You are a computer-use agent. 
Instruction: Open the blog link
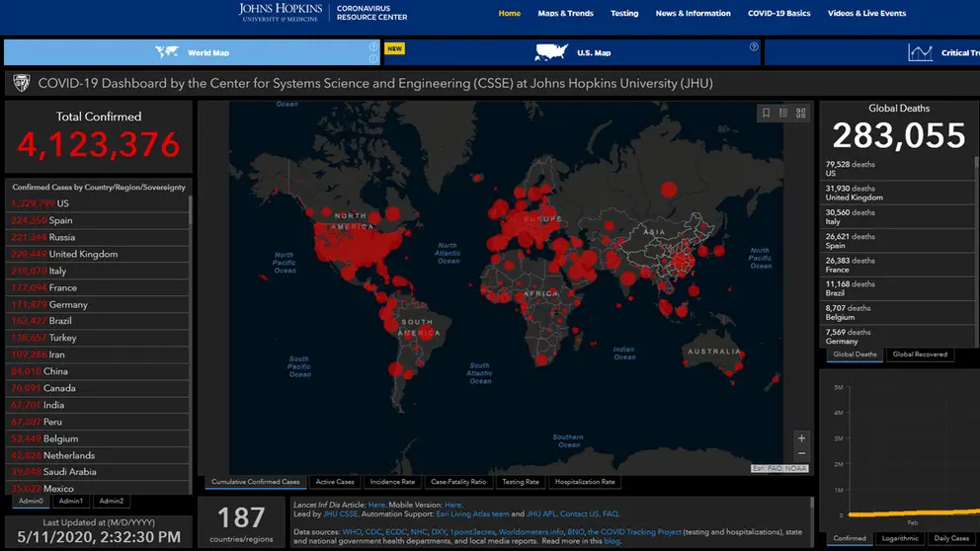coord(612,541)
